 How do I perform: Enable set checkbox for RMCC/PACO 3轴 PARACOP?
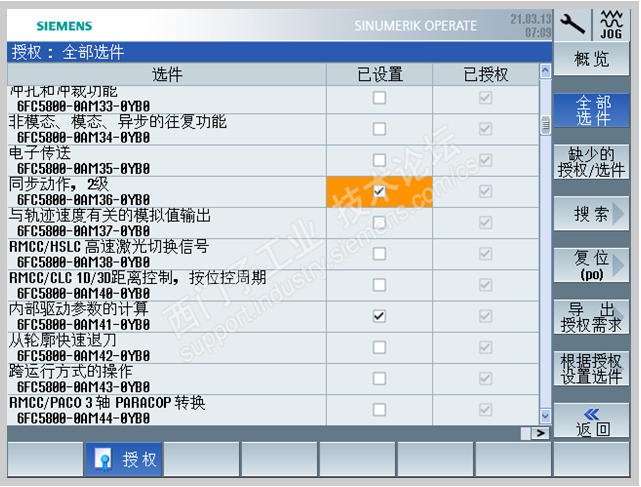pos(379,410)
